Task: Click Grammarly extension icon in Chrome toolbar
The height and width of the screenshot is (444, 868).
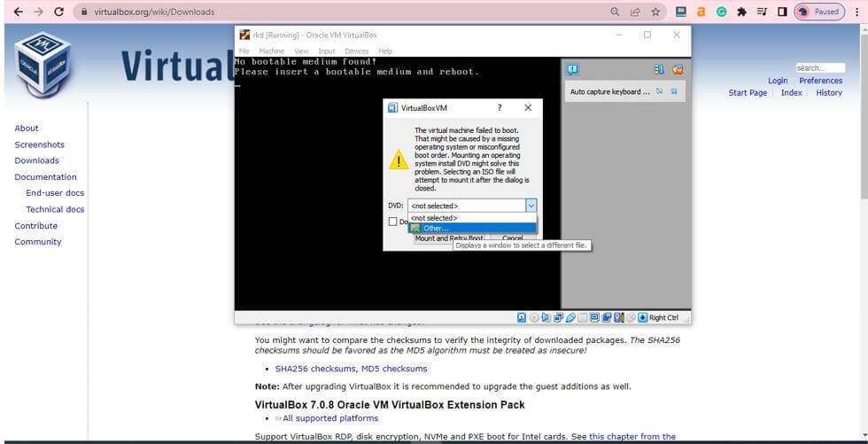Action: click(721, 12)
